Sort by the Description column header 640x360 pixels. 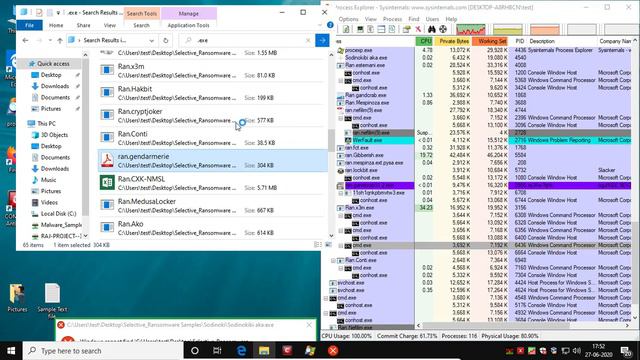click(x=562, y=41)
